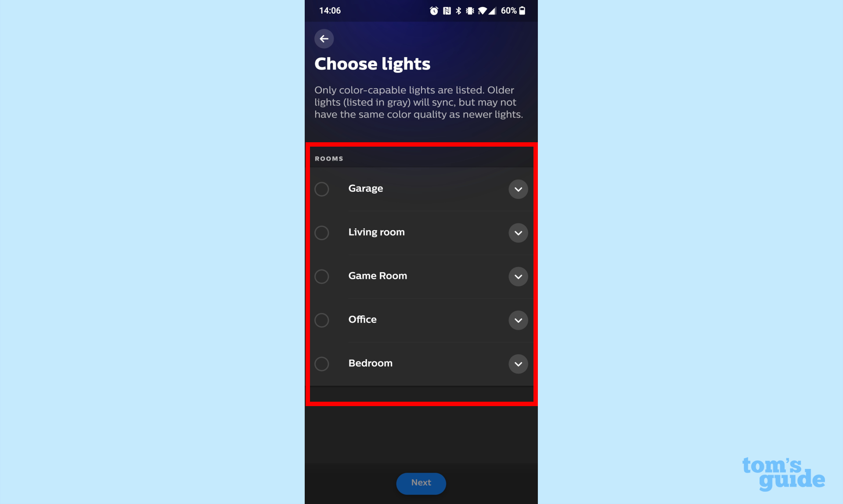Screen dimensions: 843x504
Task: Expand the Garage room dropdown
Action: [x=518, y=189]
